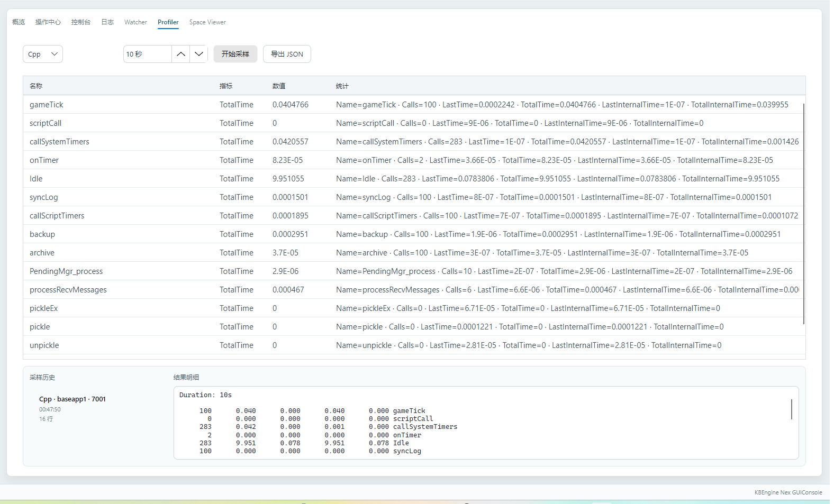Click the result details scrollbar
Screen dimensions: 834x504
[x=792, y=409]
